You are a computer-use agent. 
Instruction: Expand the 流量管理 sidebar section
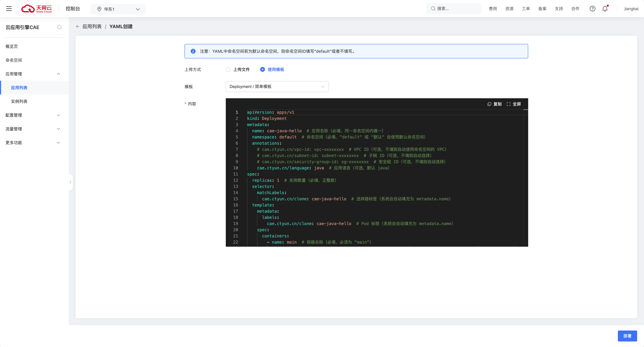tap(33, 129)
